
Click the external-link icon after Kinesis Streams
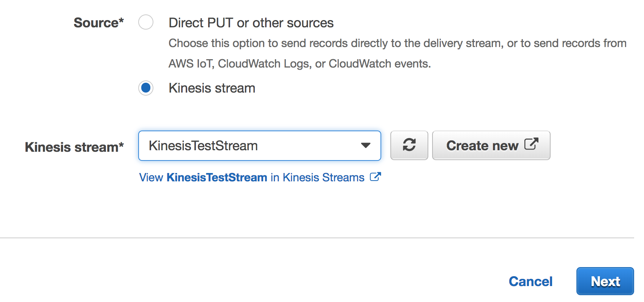coord(375,177)
